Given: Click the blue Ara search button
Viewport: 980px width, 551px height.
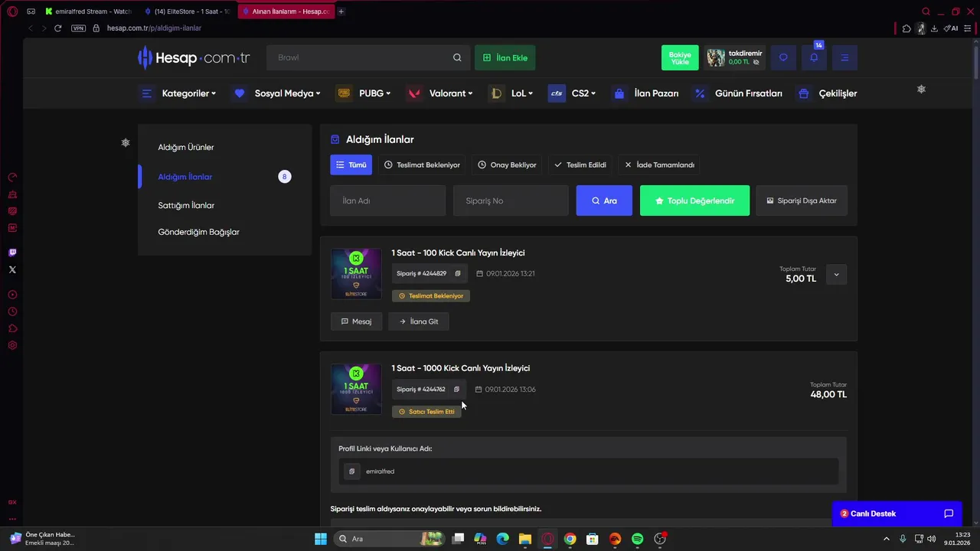Looking at the screenshot, I should tap(604, 201).
